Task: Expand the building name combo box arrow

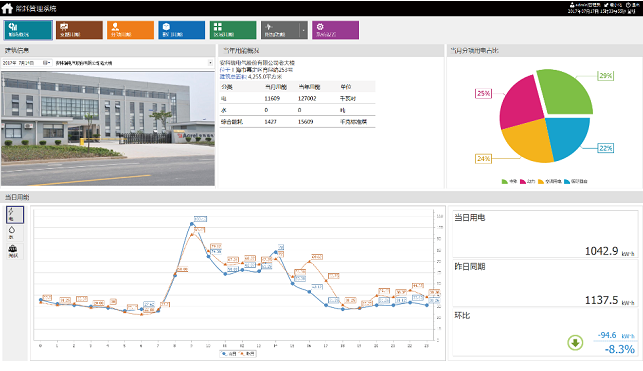Action: point(210,63)
